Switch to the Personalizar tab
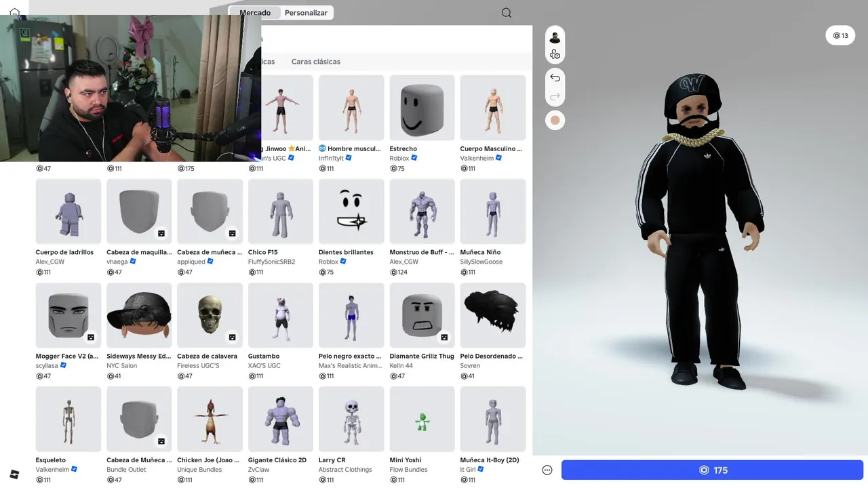Image resolution: width=868 pixels, height=488 pixels. click(306, 13)
